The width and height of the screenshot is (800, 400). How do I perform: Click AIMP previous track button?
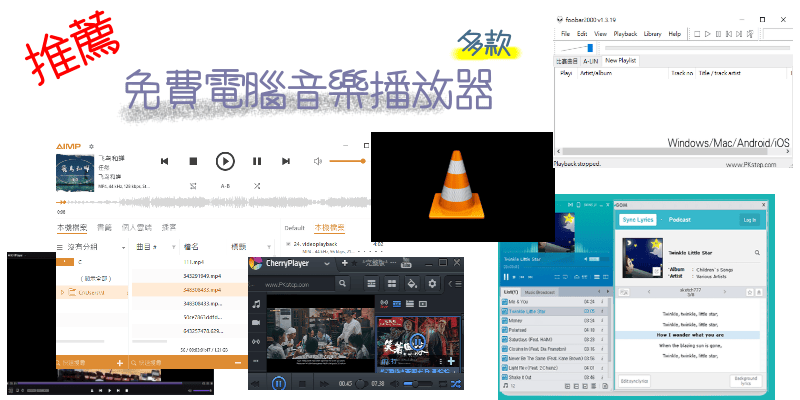click(164, 161)
